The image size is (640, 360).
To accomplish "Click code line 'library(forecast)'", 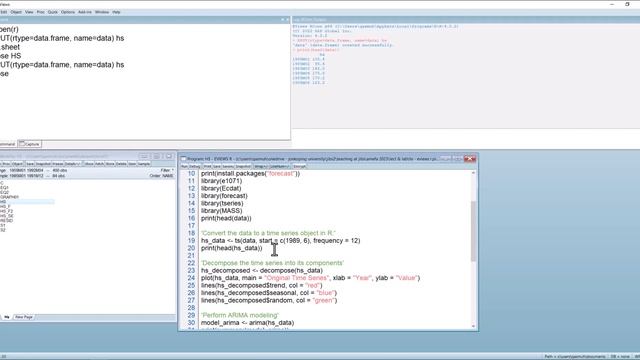I will 224,196.
